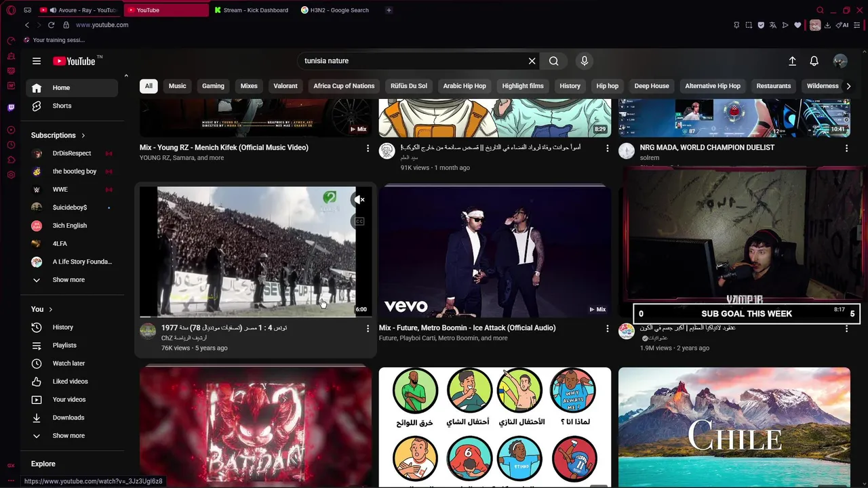The image size is (868, 488).
Task: Click the YouTube logo
Action: point(74,61)
